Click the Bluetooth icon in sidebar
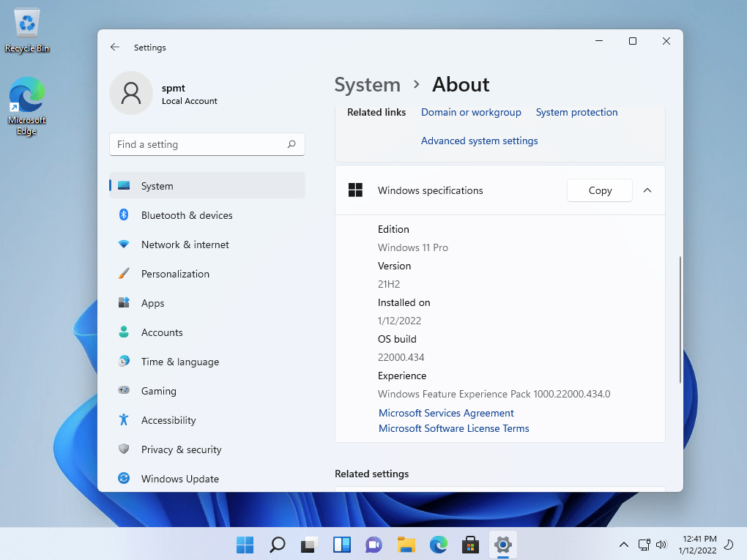This screenshot has width=747, height=560. [124, 214]
